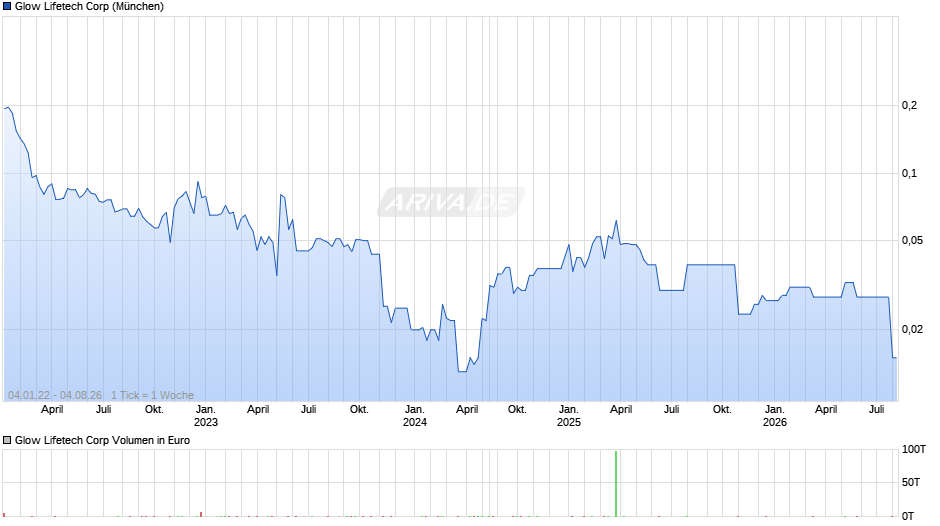Click the first 'April' label near 2022 start
Screen dimensions: 940x526
pyautogui.click(x=52, y=410)
